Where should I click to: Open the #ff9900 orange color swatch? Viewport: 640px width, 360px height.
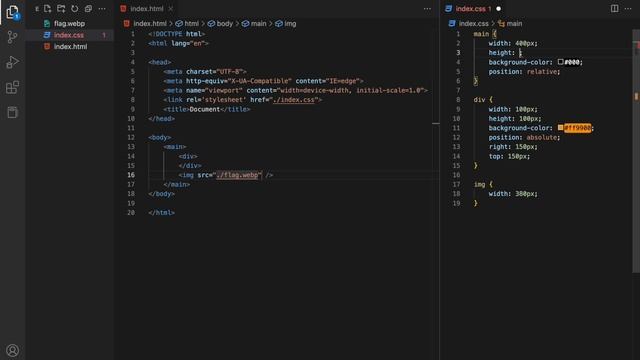point(560,128)
